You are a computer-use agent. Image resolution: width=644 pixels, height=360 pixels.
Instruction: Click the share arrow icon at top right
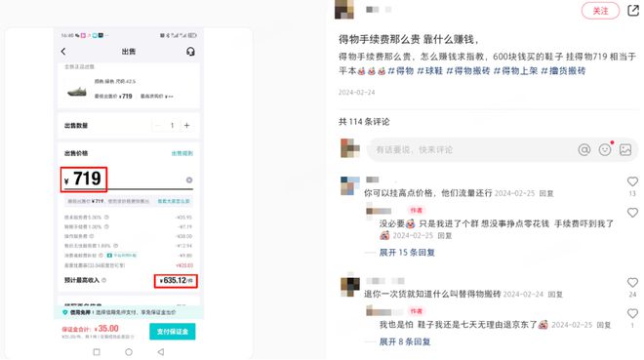(x=633, y=10)
